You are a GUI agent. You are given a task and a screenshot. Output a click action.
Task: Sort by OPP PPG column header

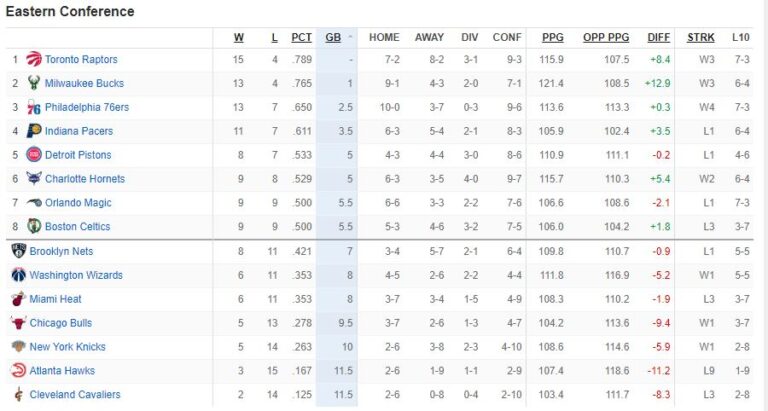pyautogui.click(x=606, y=38)
